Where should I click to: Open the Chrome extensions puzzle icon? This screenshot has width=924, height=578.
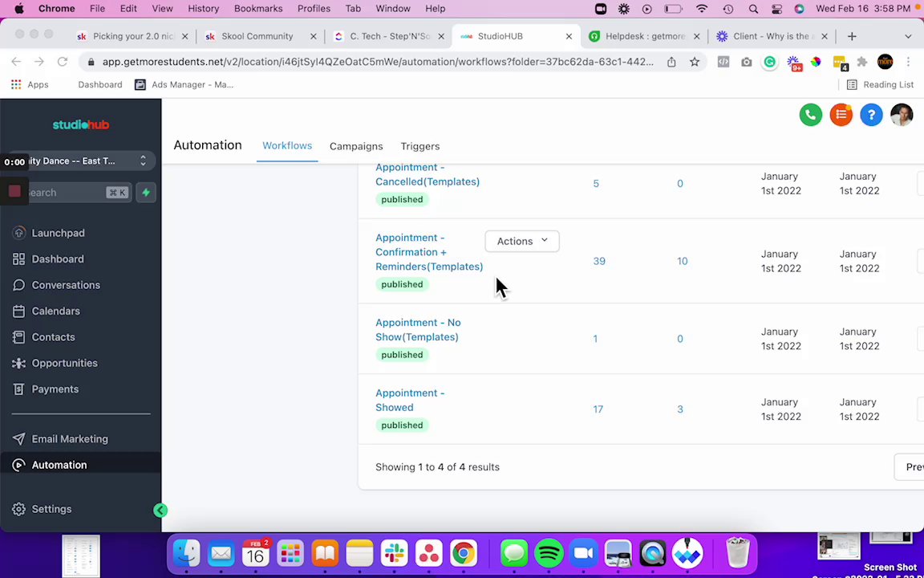[862, 62]
